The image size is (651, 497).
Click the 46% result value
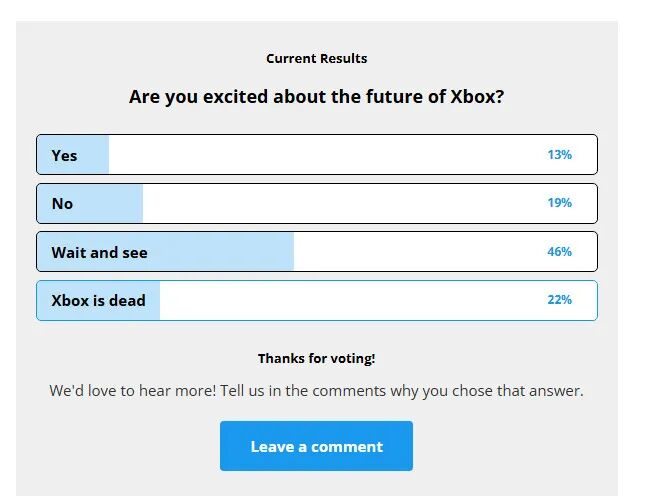pos(559,252)
